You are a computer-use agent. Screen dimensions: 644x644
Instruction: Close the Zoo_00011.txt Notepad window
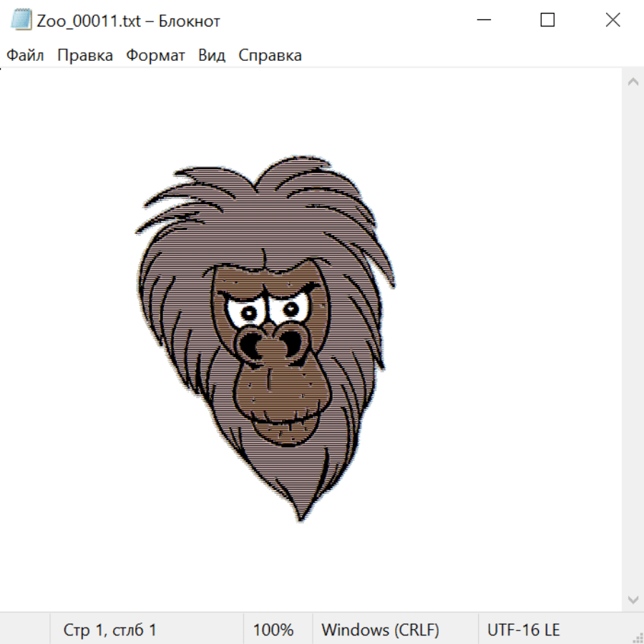tap(613, 20)
